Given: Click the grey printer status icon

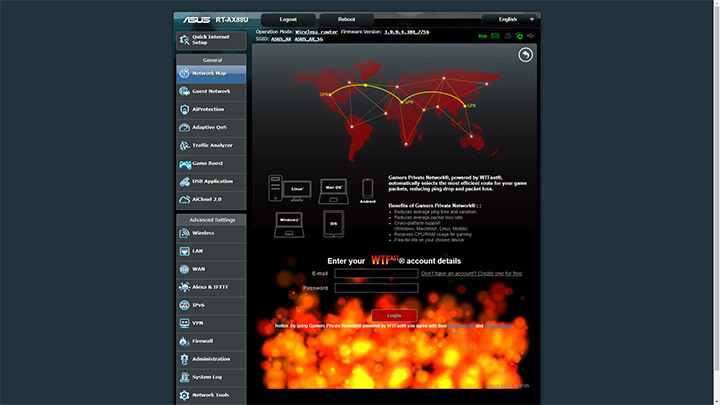Looking at the screenshot, I should click(x=508, y=36).
